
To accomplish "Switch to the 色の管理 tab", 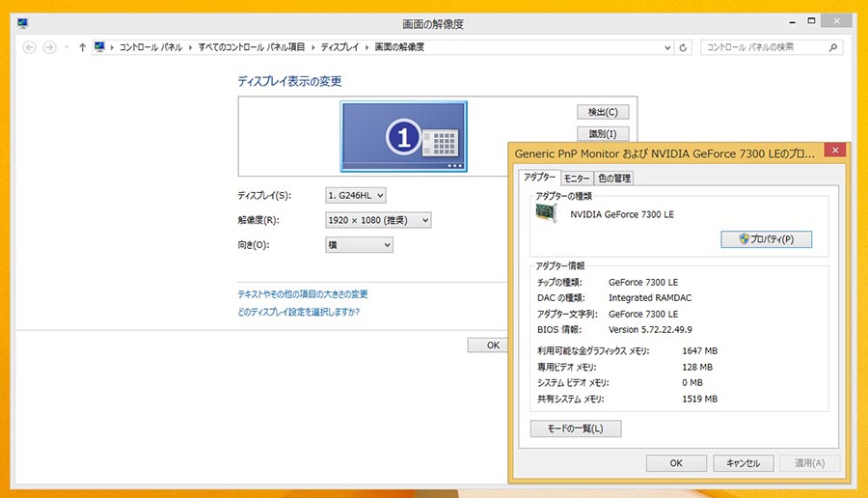I will point(613,178).
